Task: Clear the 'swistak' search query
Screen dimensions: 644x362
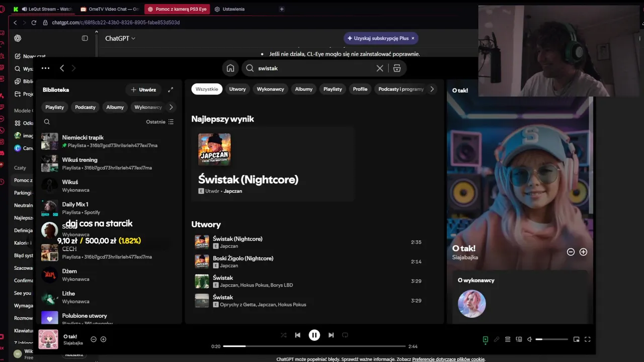Action: tap(380, 68)
